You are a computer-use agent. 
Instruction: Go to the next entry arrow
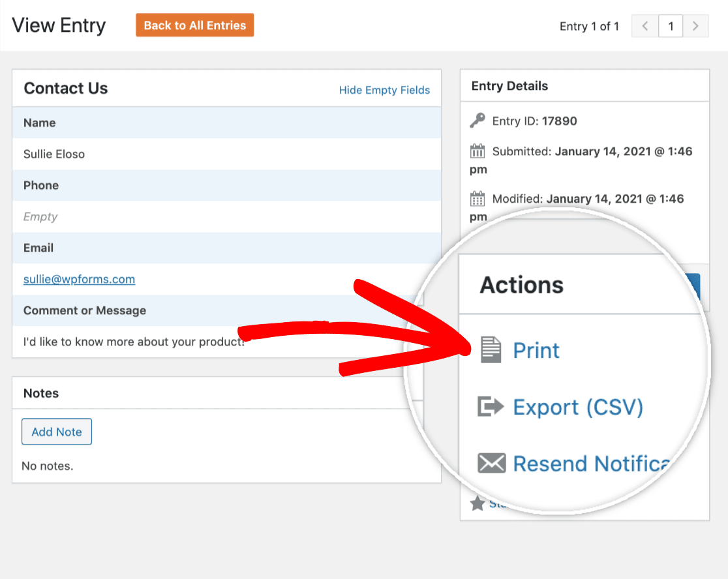pyautogui.click(x=695, y=26)
